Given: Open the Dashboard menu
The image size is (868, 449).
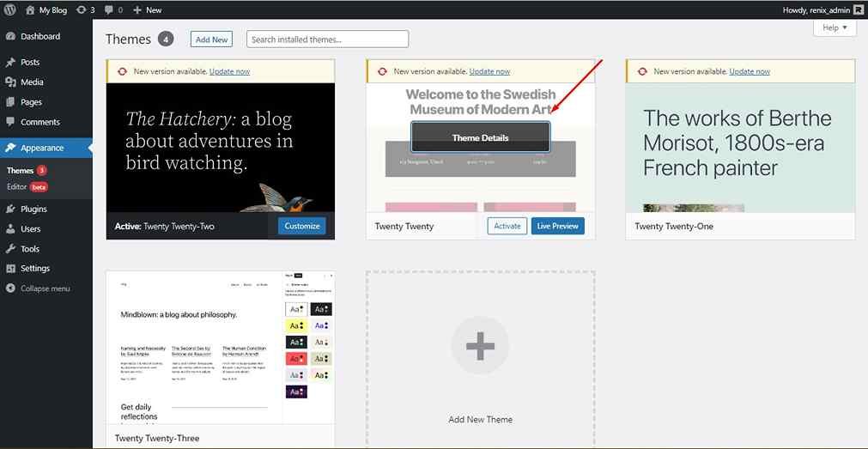Looking at the screenshot, I should click(46, 37).
